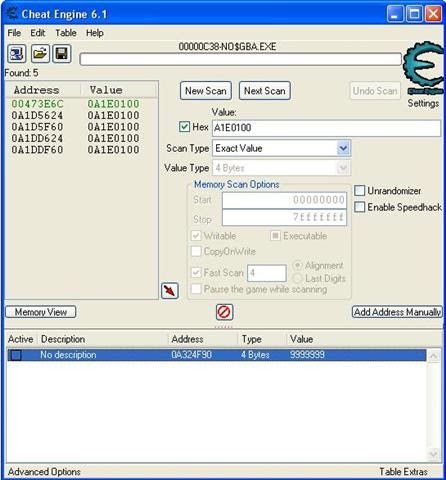Click the red clear address list icon
Screen dimensions: 446x480
[x=224, y=312]
